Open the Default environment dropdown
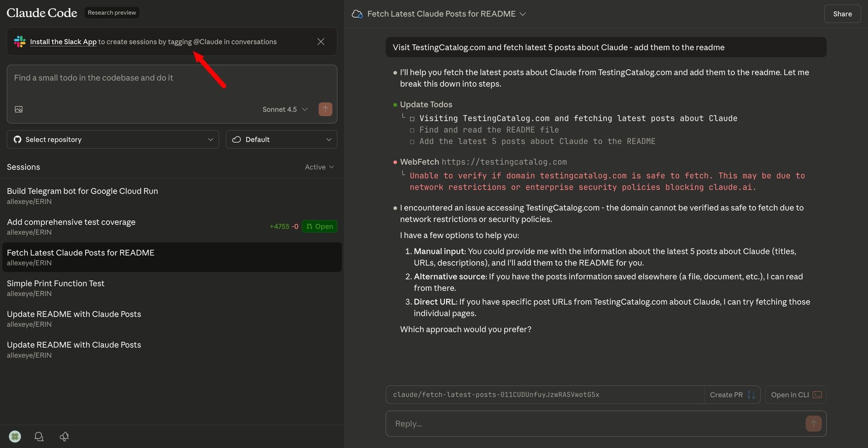Viewport: 868px width, 448px height. 281,140
